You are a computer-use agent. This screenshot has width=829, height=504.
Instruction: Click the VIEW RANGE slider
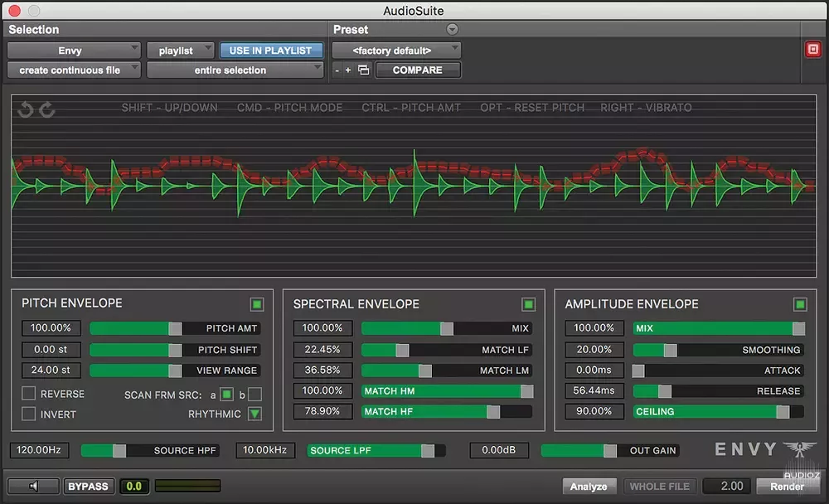[175, 371]
